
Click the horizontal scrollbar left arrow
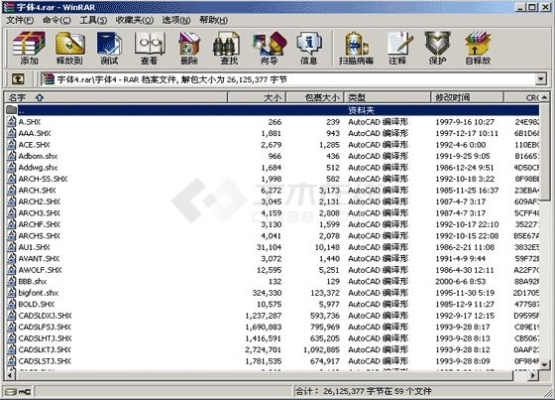pyautogui.click(x=10, y=375)
